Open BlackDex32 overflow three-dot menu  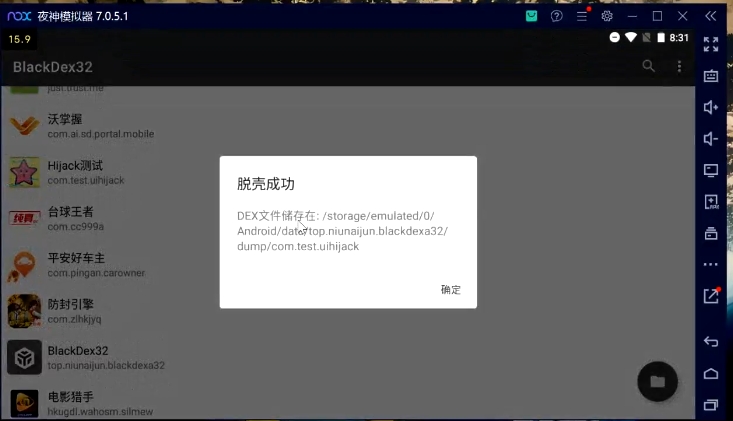[679, 66]
